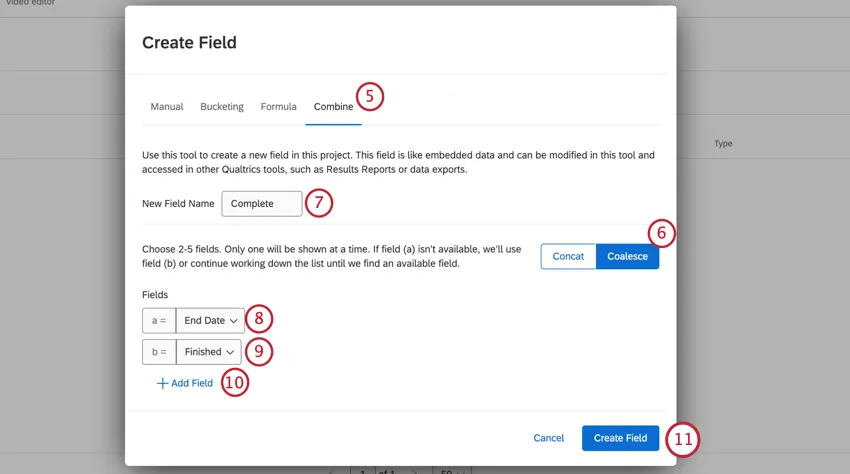This screenshot has width=850, height=474.
Task: Click the Type column header behind the dialog
Action: [x=723, y=144]
